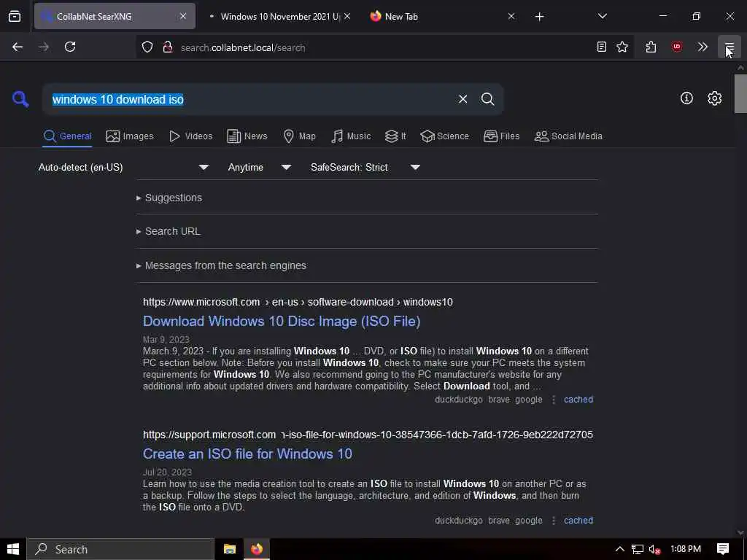Open the uBlock Origin extension icon
747x560 pixels.
[x=677, y=47]
